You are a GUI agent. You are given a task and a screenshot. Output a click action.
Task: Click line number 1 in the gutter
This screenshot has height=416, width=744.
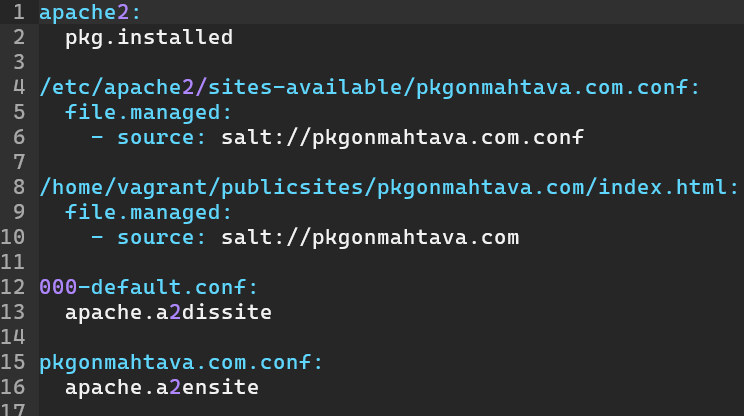coord(18,13)
